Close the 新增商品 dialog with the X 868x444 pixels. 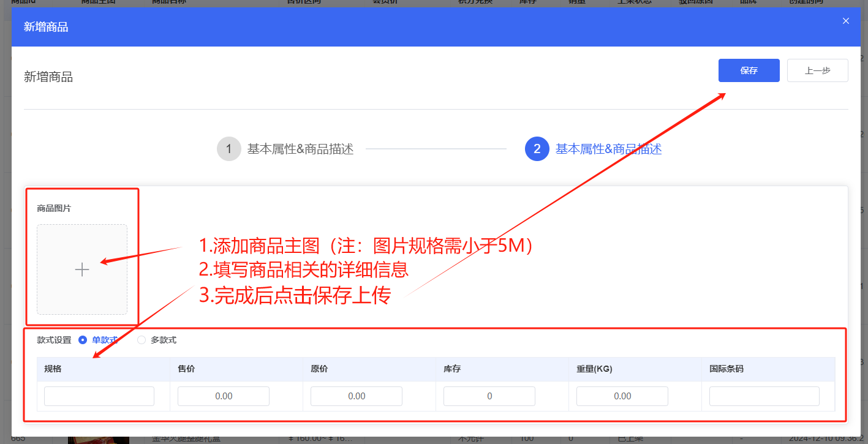(x=845, y=20)
